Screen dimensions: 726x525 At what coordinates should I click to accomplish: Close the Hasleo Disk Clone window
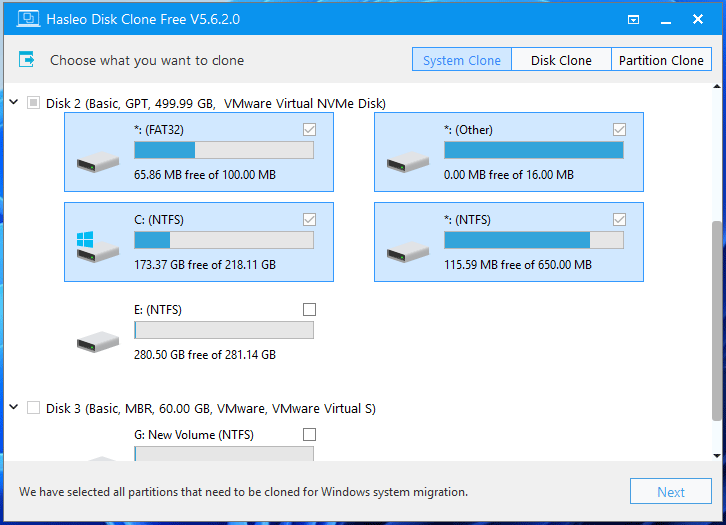698,19
